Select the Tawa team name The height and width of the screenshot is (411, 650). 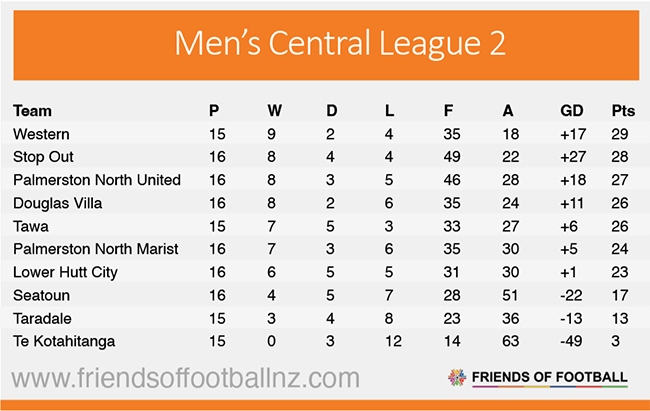31,226
